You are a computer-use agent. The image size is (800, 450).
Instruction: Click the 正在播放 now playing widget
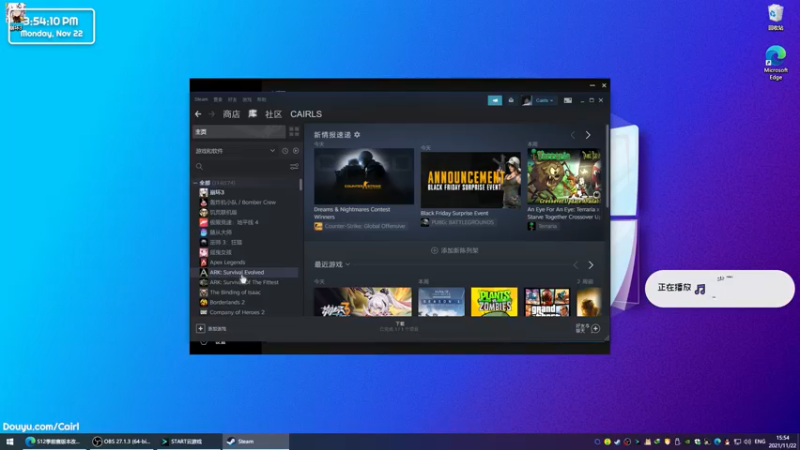[x=719, y=289]
